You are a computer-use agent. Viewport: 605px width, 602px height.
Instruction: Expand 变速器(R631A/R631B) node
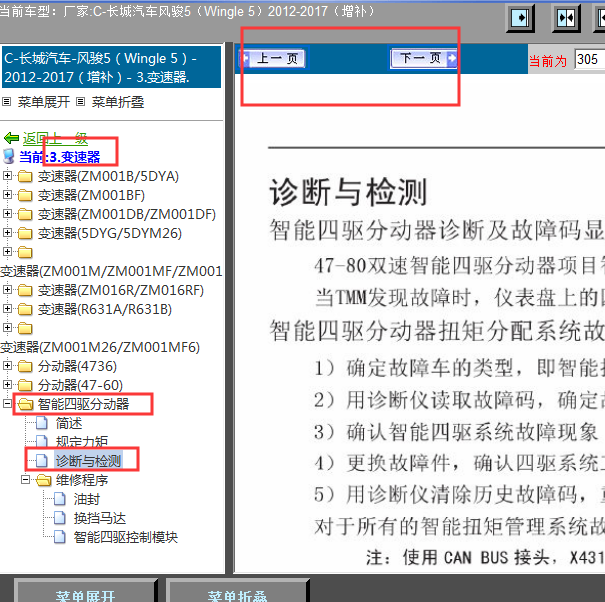pyautogui.click(x=7, y=308)
